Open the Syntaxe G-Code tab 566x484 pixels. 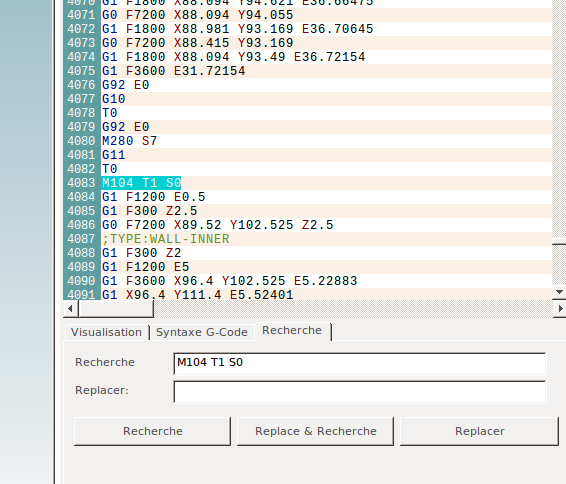click(x=202, y=332)
